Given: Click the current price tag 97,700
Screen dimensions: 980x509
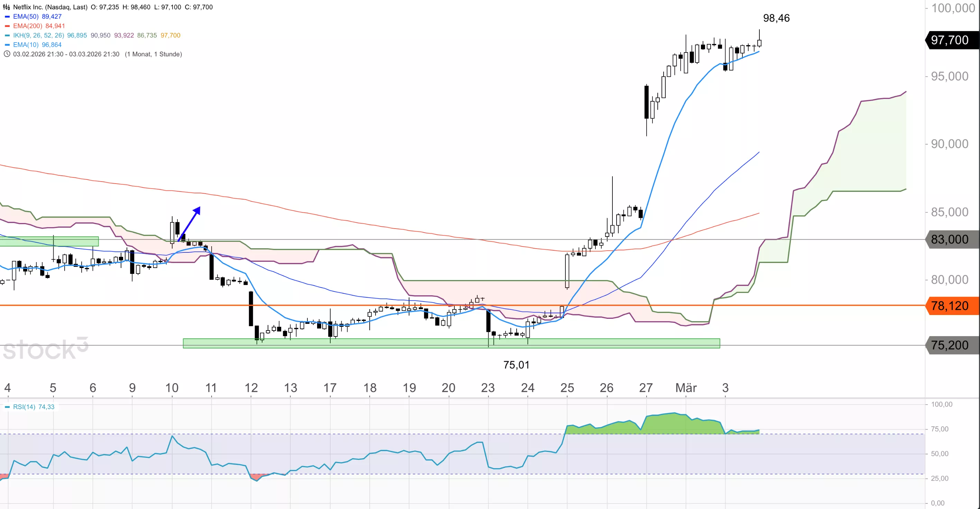Looking at the screenshot, I should (950, 40).
